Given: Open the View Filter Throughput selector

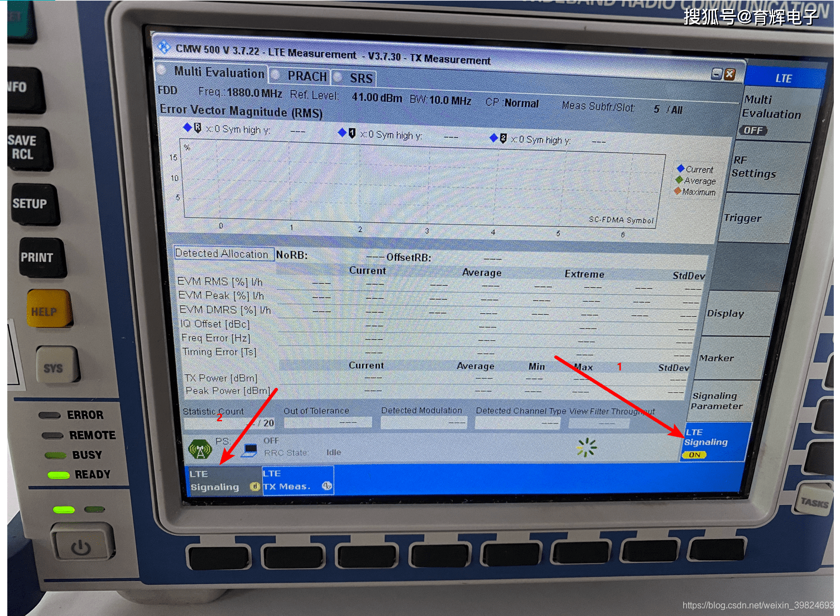Looking at the screenshot, I should 598,422.
